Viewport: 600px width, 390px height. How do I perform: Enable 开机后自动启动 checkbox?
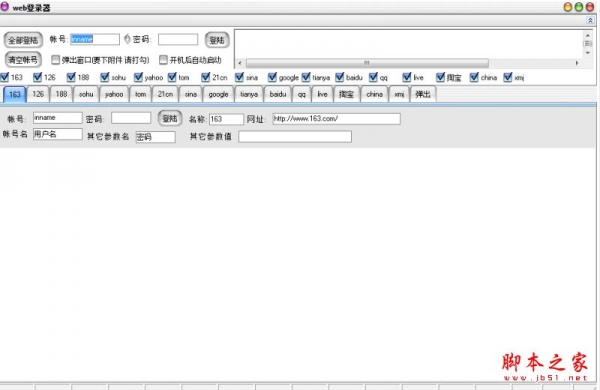tap(163, 60)
